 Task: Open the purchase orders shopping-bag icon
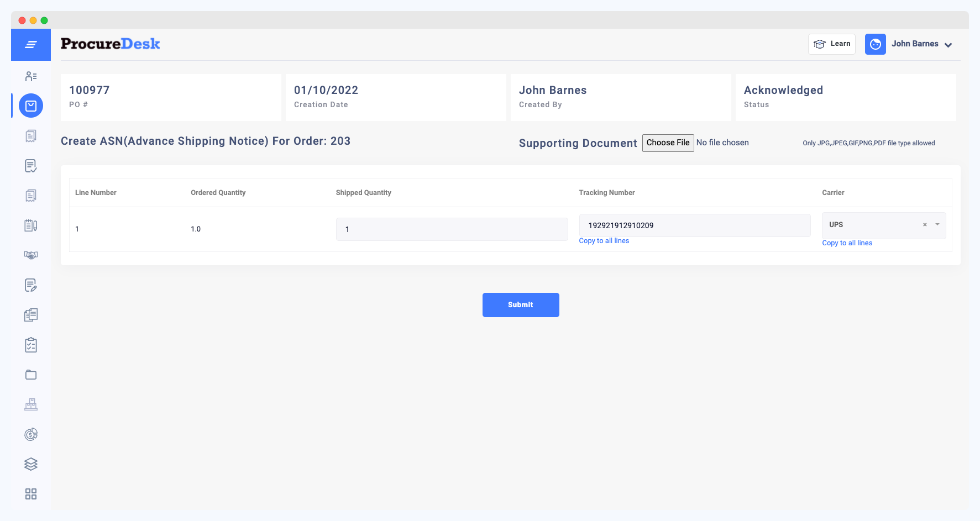click(x=30, y=106)
